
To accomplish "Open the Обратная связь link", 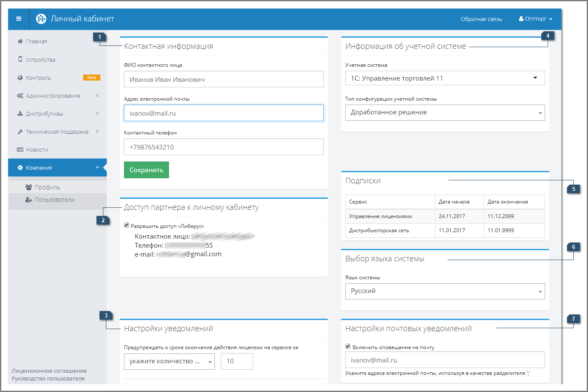I will [481, 19].
